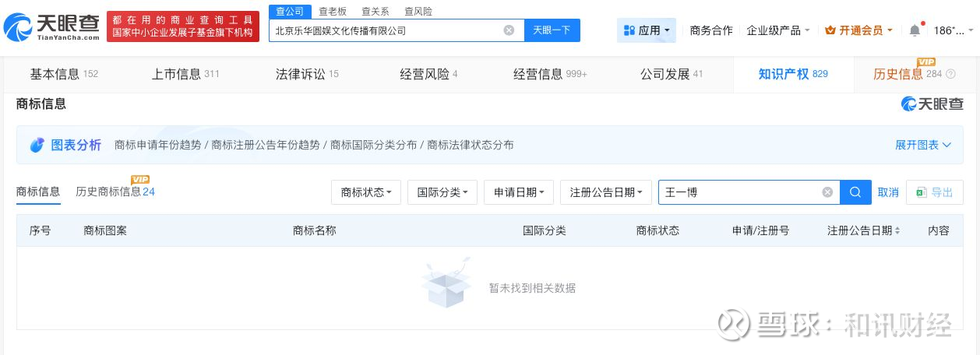Viewport: 980px width, 355px height.
Task: Switch to 法律诉讼 tab
Action: click(x=307, y=74)
